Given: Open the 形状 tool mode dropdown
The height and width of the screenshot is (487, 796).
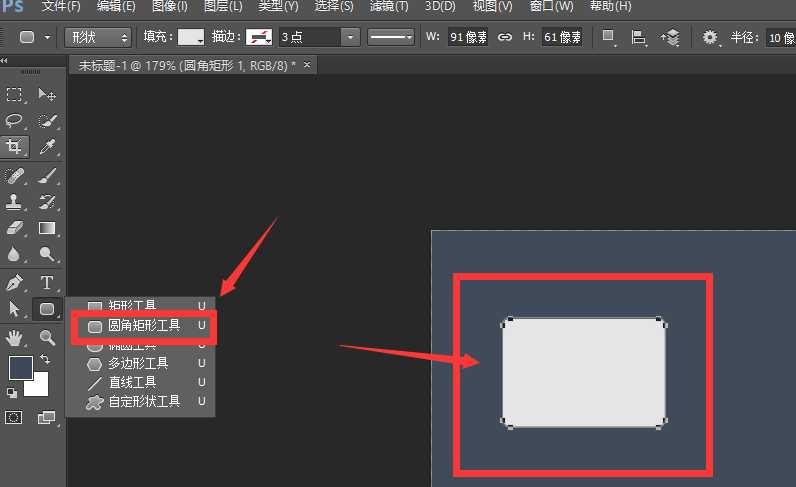Looking at the screenshot, I should [98, 37].
